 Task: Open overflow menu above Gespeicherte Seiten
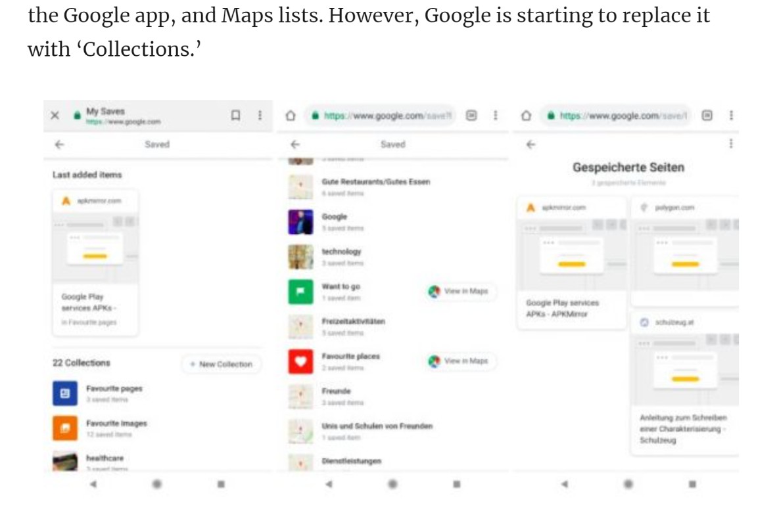[730, 144]
